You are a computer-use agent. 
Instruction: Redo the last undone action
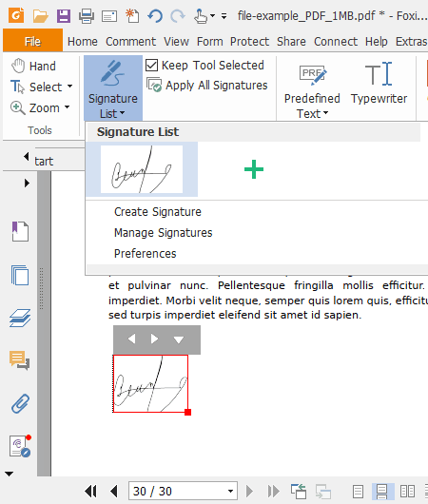point(178,16)
